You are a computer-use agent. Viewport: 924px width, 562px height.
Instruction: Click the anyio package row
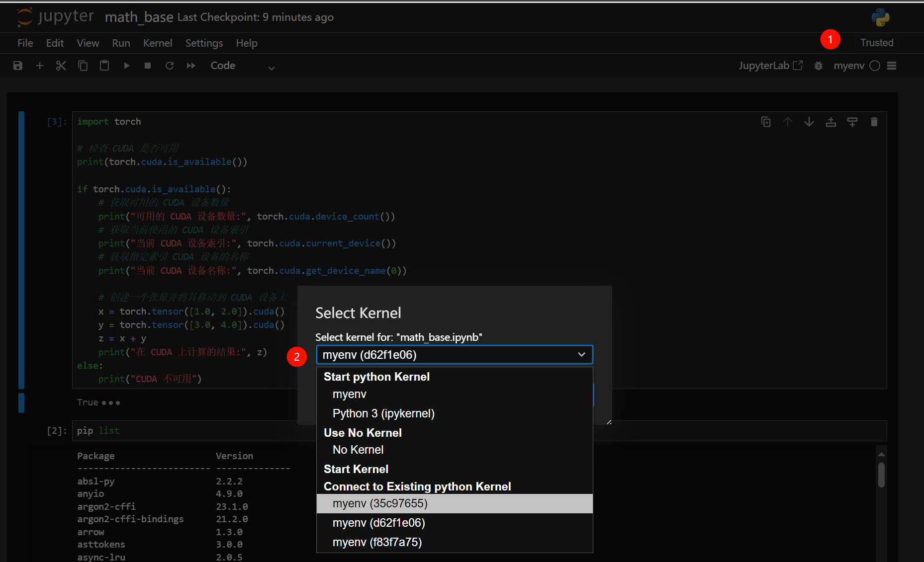click(x=160, y=494)
